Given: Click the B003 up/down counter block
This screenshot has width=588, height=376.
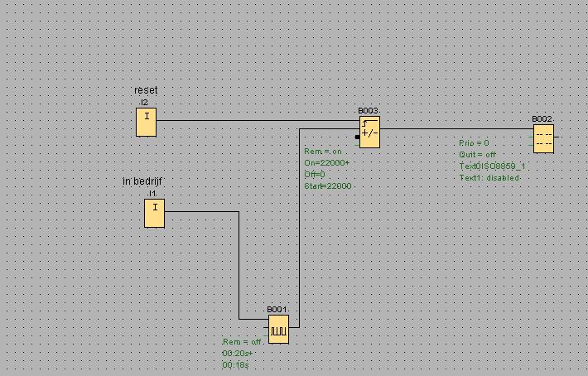Looking at the screenshot, I should pos(369,133).
